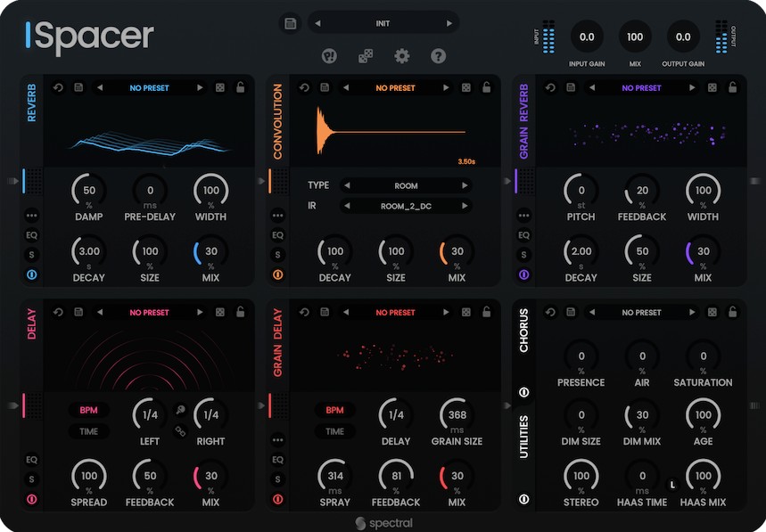This screenshot has width=766, height=532.
Task: Click the Delay link left-right chain icon
Action: (x=180, y=431)
